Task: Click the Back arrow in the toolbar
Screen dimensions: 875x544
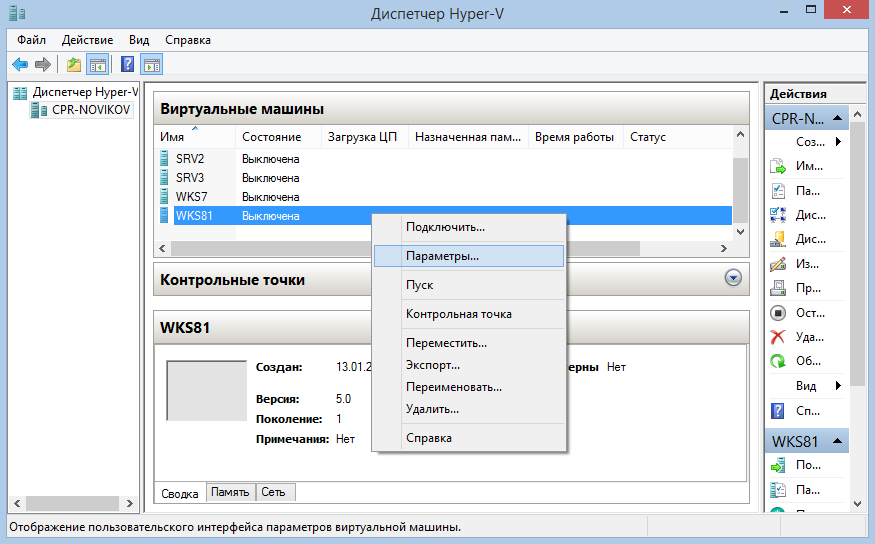Action: [x=20, y=65]
